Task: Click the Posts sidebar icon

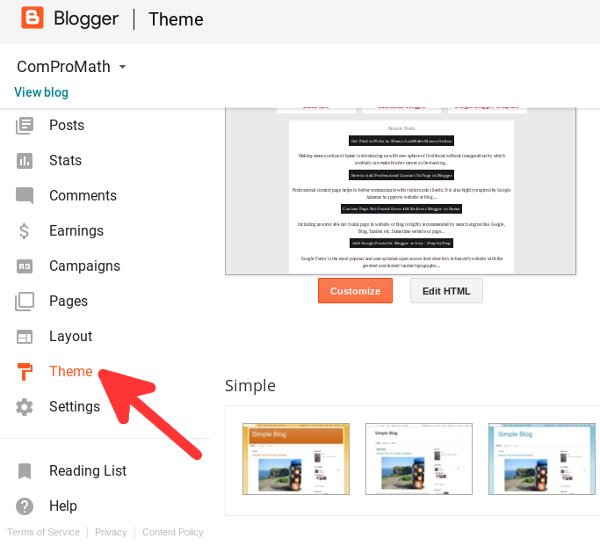Action: [24, 125]
